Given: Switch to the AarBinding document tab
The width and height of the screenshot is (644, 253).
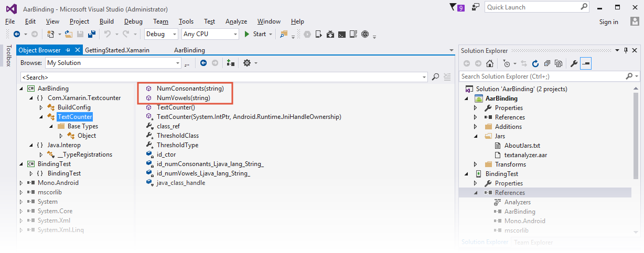Looking at the screenshot, I should tap(189, 50).
